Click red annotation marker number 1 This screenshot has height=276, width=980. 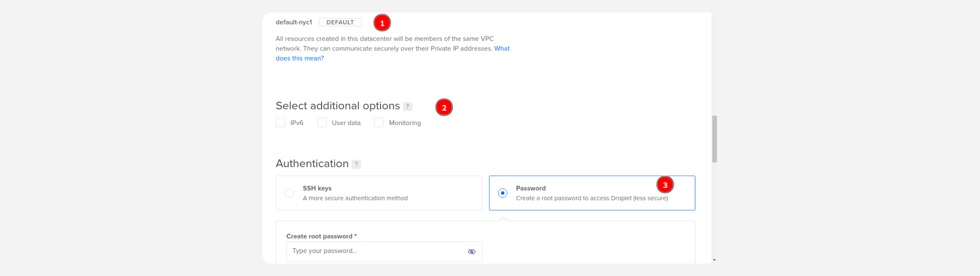pos(382,23)
